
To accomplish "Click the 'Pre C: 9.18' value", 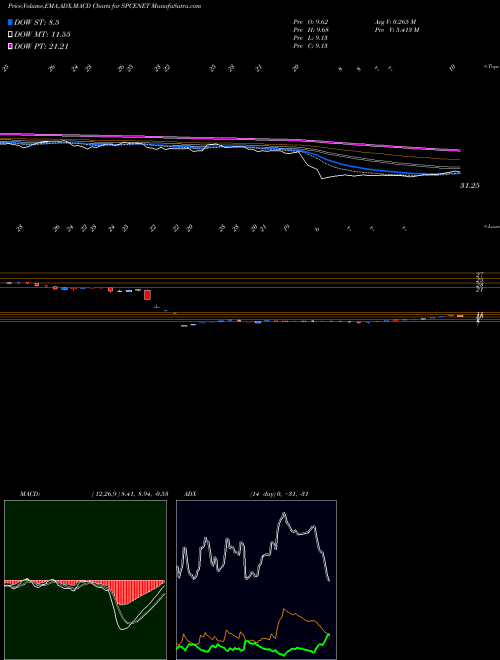I will click(311, 46).
